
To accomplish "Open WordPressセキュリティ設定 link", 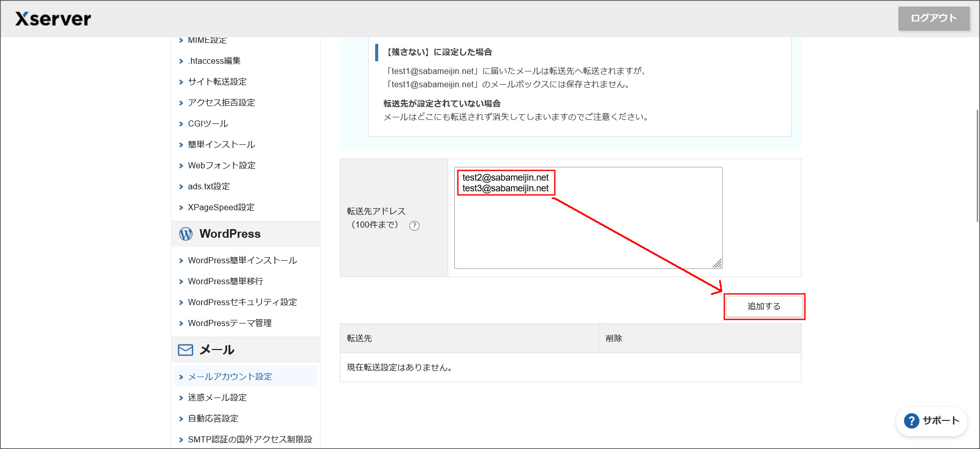I will pyautogui.click(x=242, y=302).
